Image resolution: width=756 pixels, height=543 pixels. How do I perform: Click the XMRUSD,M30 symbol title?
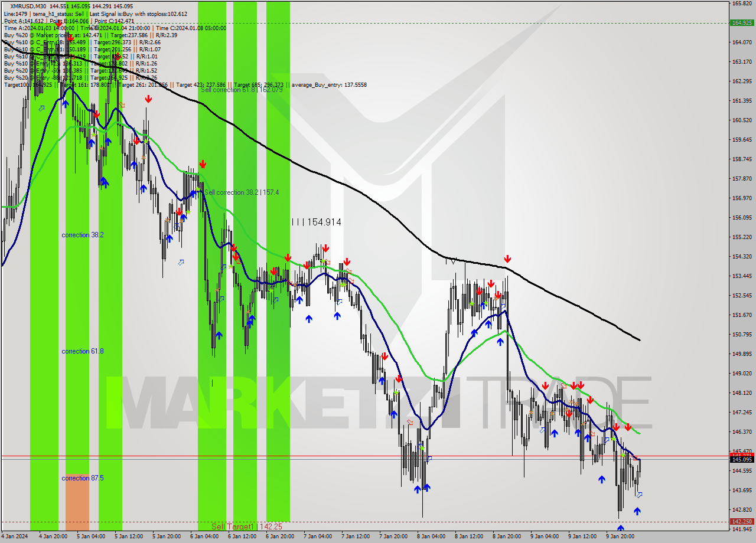point(27,6)
